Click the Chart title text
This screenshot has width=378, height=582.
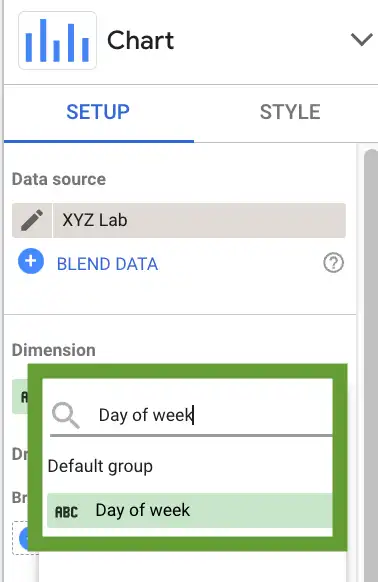pyautogui.click(x=140, y=40)
